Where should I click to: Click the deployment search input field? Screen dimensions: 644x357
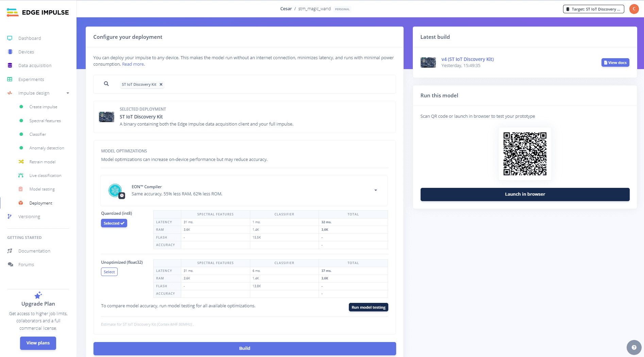coord(244,84)
